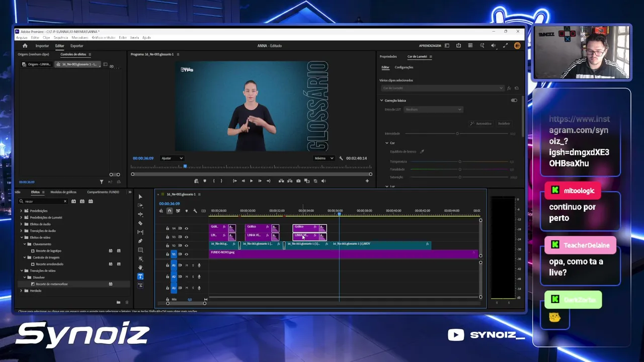644x362 pixels.
Task: Play the program monitor
Action: point(251,181)
